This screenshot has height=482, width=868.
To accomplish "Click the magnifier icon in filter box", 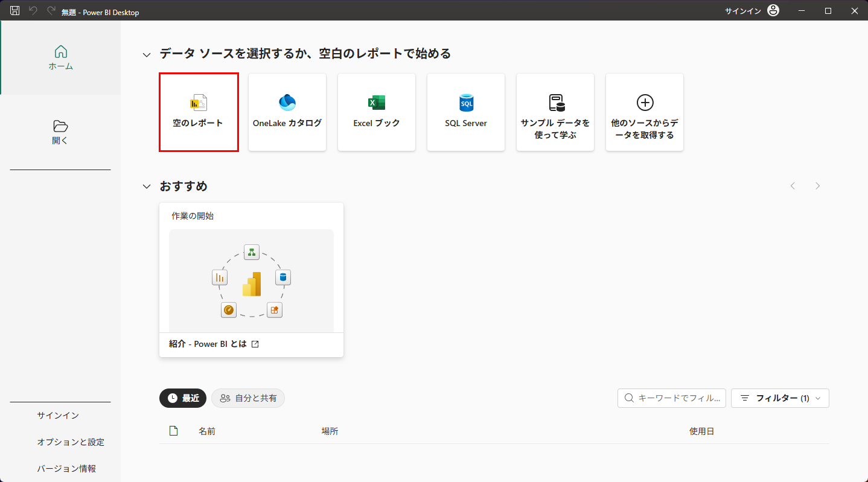I will coord(629,398).
